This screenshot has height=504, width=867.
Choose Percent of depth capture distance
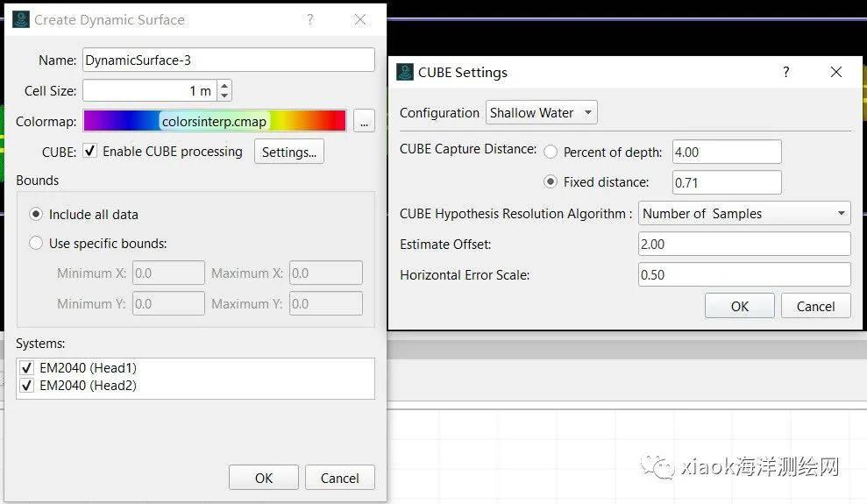pyautogui.click(x=551, y=152)
